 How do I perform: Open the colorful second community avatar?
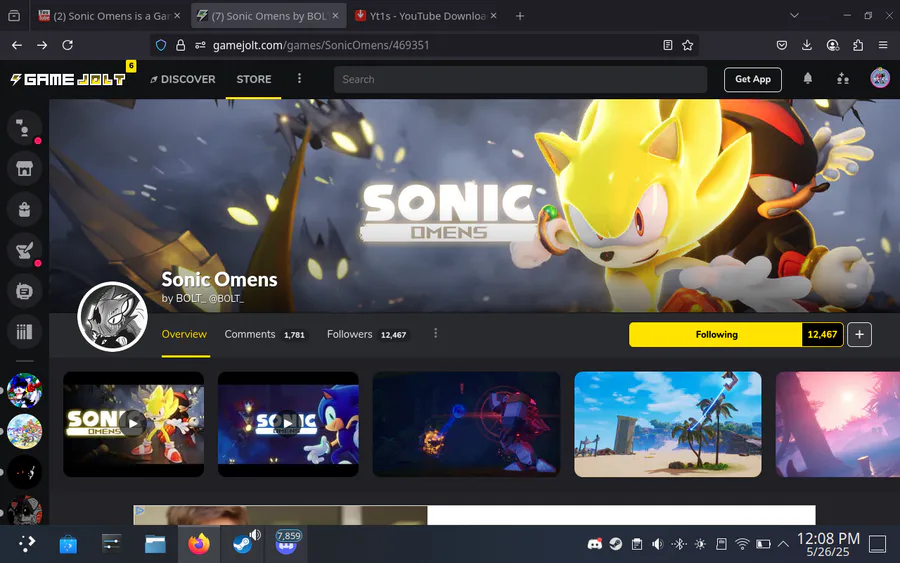[x=24, y=432]
